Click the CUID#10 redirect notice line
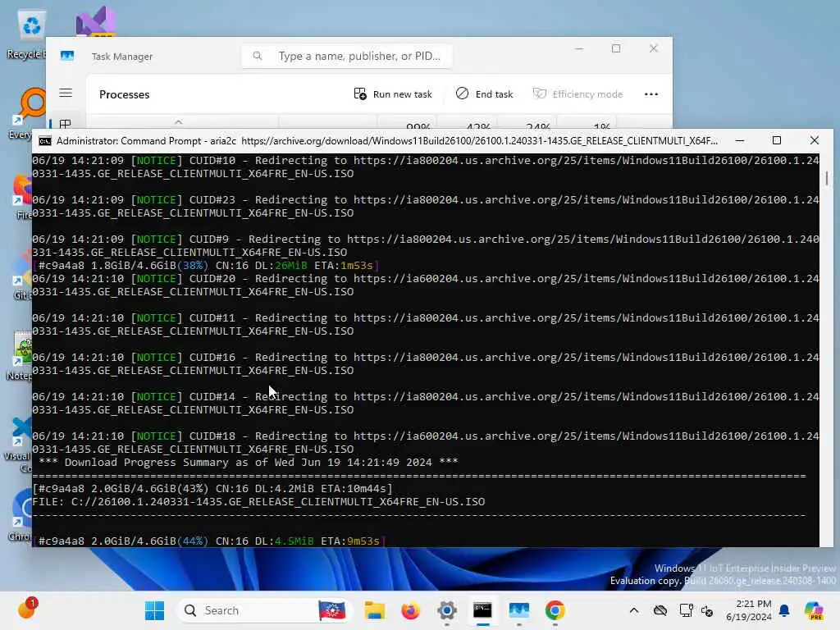Viewport: 840px width, 630px height. click(426, 167)
